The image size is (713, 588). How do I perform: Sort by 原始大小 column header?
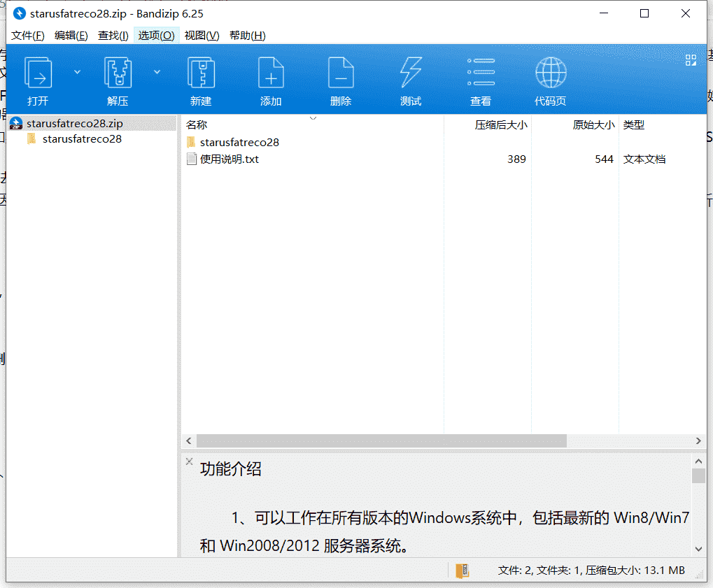pyautogui.click(x=593, y=125)
